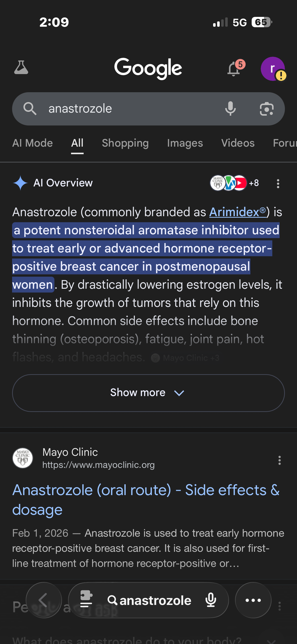Open Google Lens camera search

[267, 109]
